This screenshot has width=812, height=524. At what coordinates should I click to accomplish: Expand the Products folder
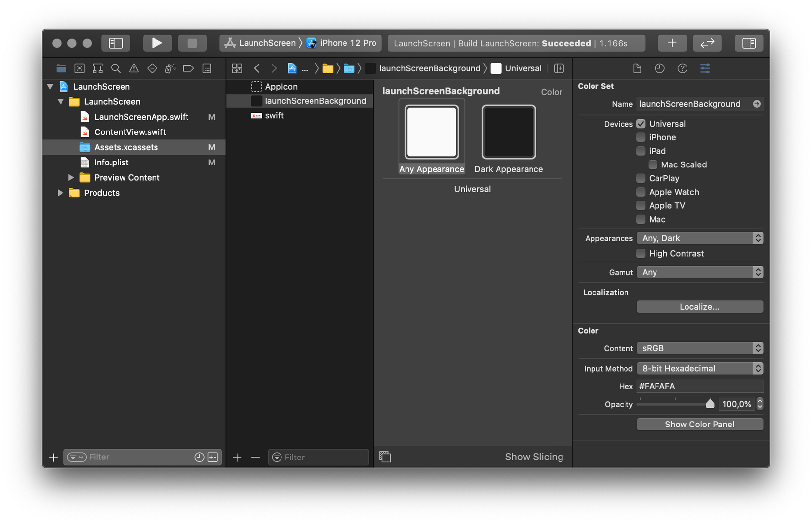coord(61,193)
